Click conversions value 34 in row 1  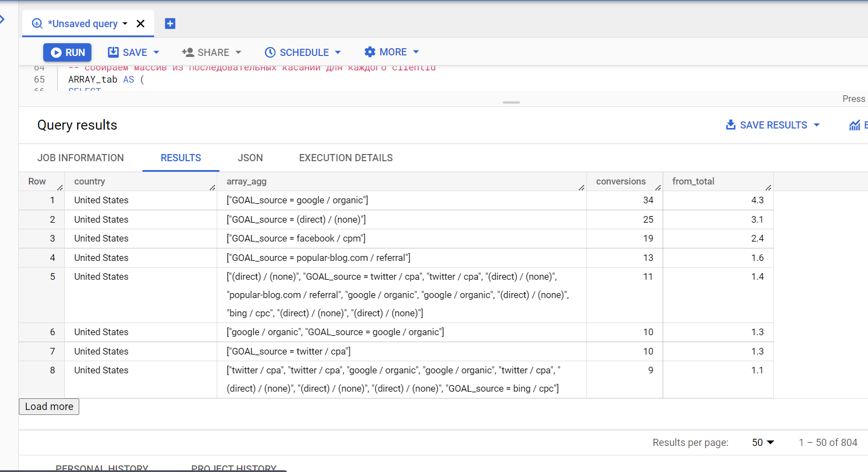[x=648, y=200]
